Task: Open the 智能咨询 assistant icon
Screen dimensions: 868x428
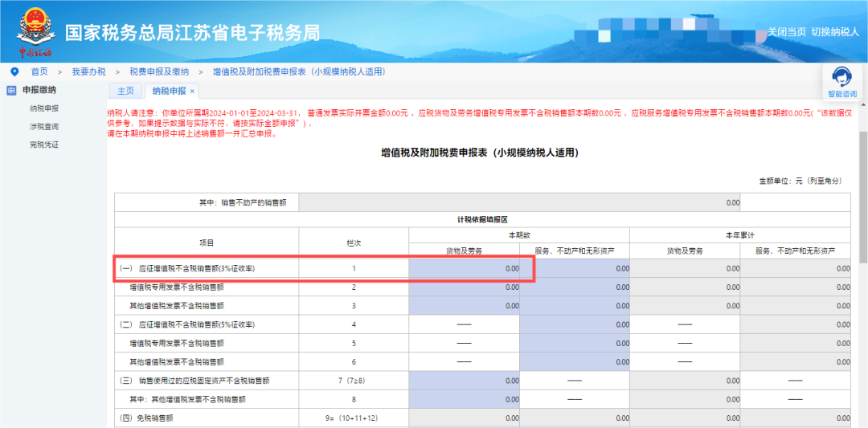Action: click(x=842, y=82)
